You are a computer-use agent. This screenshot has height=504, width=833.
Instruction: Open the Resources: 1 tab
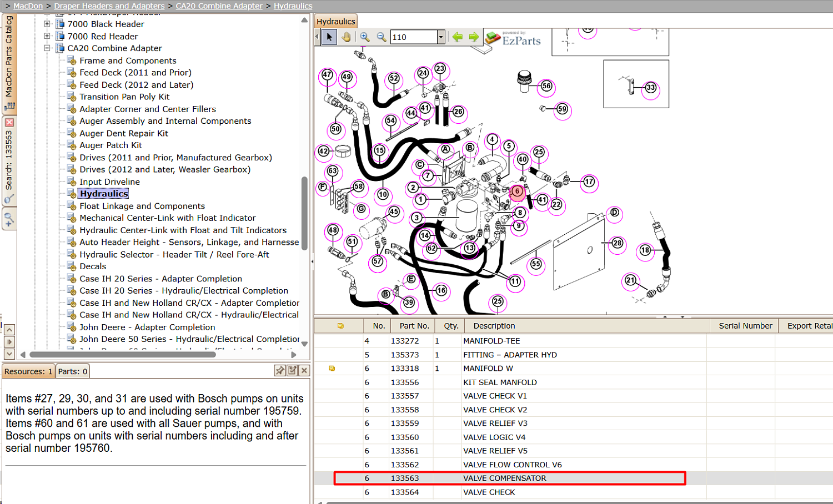coord(28,371)
